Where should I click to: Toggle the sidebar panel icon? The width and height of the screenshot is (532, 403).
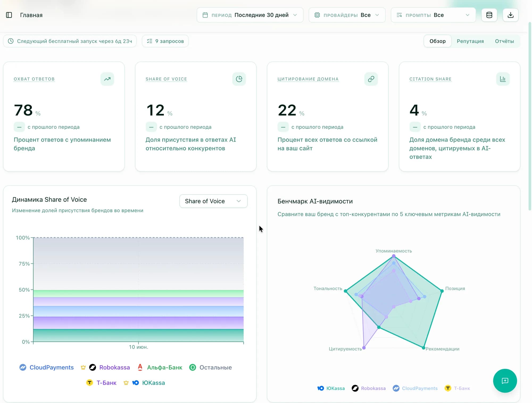coord(9,15)
